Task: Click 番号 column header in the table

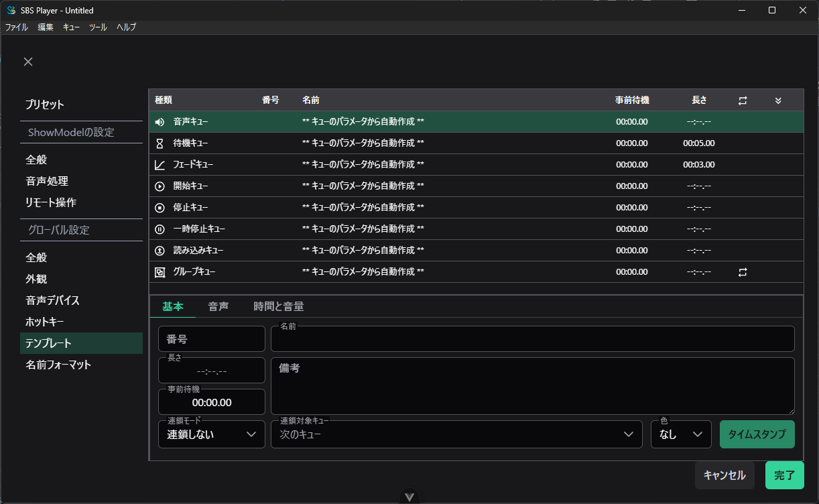Action: point(271,101)
